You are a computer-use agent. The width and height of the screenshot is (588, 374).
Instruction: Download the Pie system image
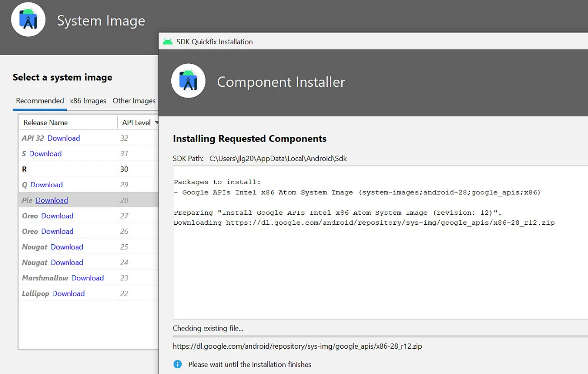coord(52,200)
